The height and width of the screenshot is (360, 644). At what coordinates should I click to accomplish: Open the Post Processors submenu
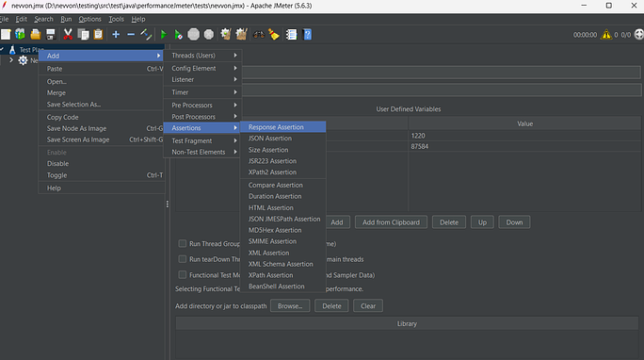point(202,117)
